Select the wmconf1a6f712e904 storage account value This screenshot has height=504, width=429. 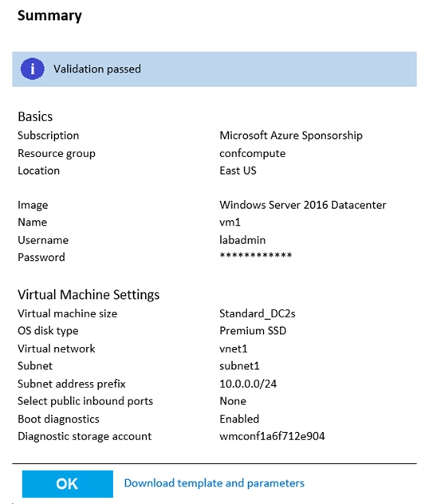(x=272, y=436)
